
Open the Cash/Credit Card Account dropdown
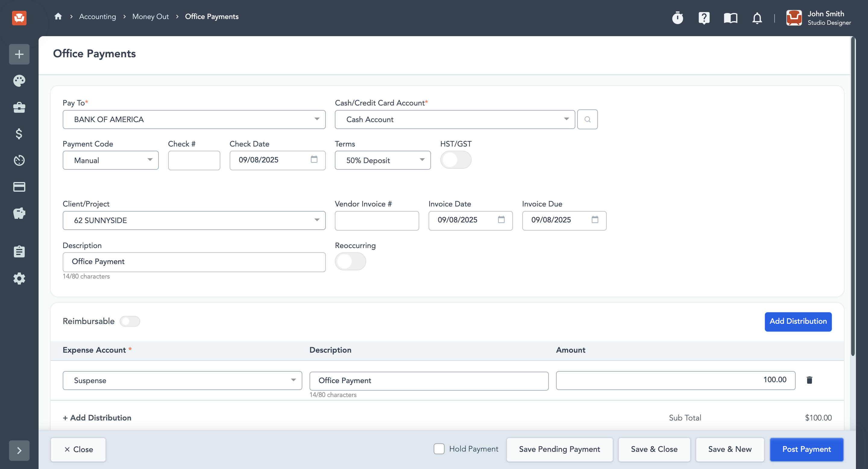pos(454,119)
